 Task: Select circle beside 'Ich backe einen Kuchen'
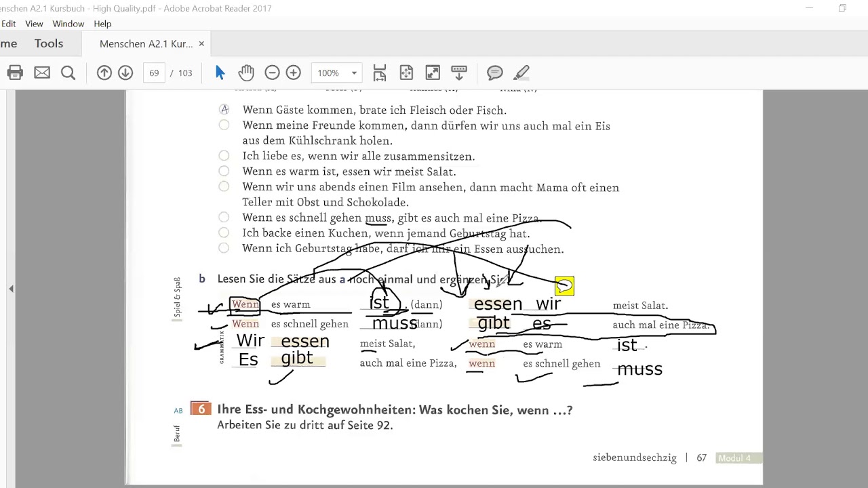pyautogui.click(x=224, y=232)
